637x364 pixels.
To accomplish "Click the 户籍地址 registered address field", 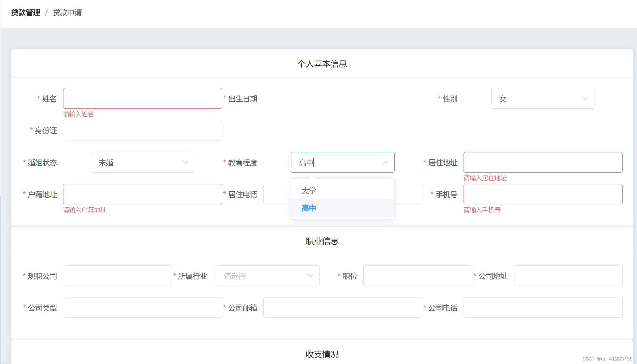I will 142,194.
